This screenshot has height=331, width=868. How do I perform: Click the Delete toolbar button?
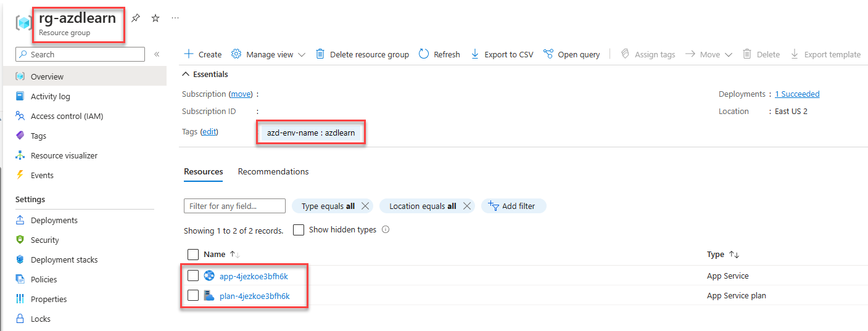click(x=761, y=54)
